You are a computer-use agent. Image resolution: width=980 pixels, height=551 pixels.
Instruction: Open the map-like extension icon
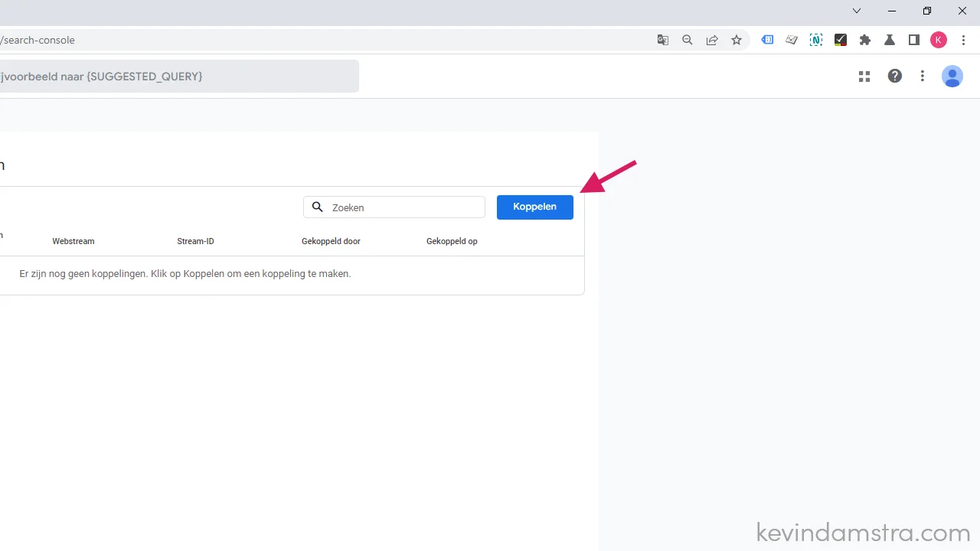pos(792,40)
